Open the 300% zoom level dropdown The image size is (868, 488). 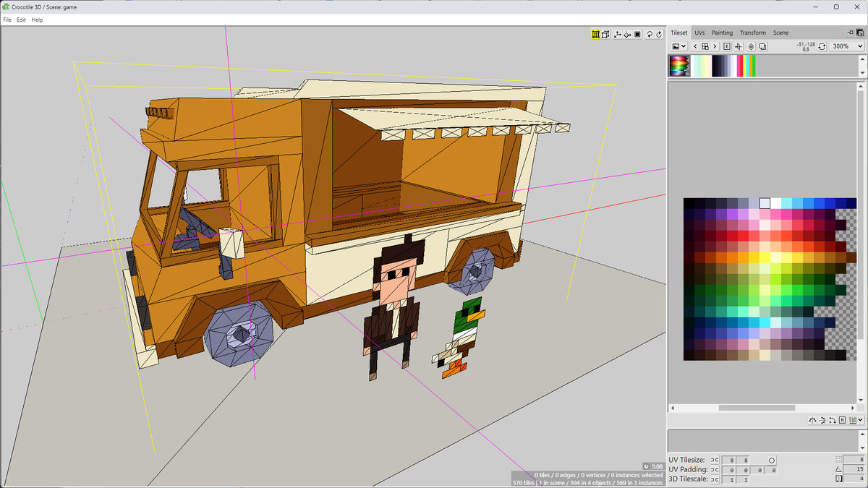tap(845, 46)
